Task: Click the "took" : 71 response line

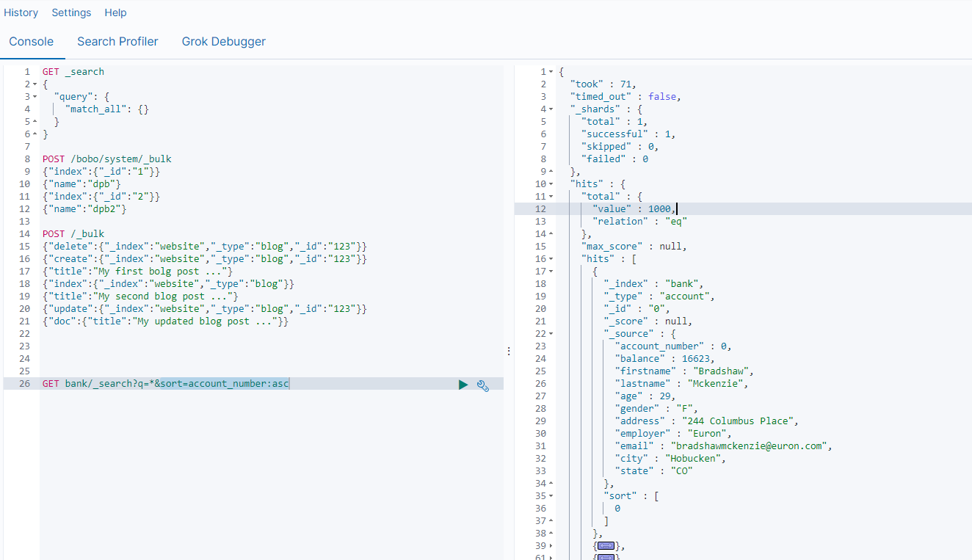Action: 603,84
